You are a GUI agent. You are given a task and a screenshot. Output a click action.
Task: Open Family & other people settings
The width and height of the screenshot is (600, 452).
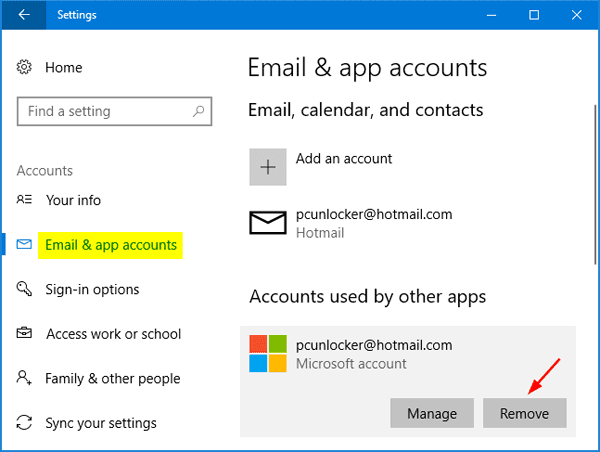coord(112,379)
